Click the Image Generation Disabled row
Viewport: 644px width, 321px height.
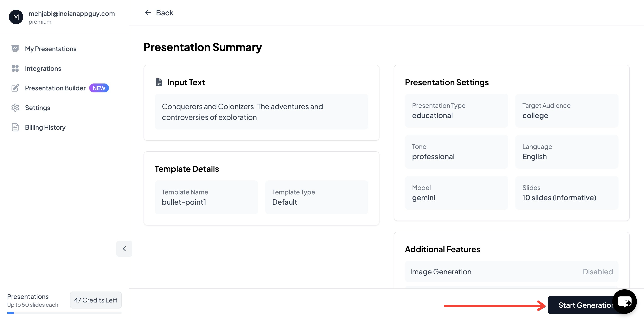(x=511, y=272)
